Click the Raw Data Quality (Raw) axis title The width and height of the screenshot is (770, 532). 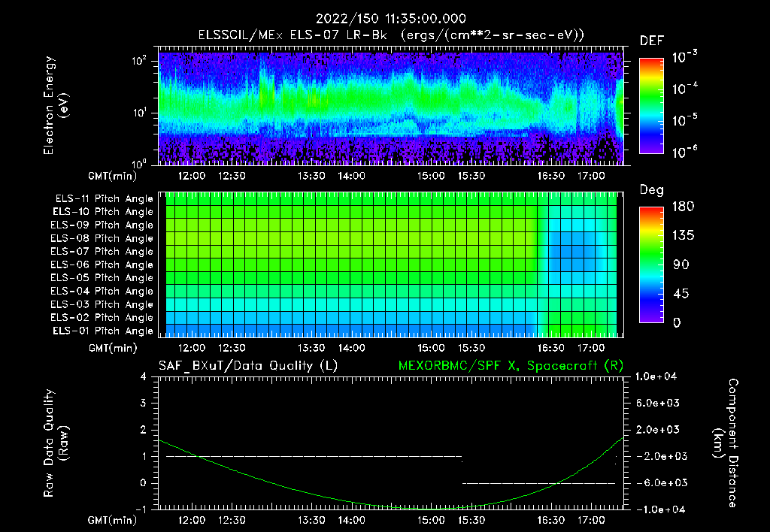pos(56,443)
